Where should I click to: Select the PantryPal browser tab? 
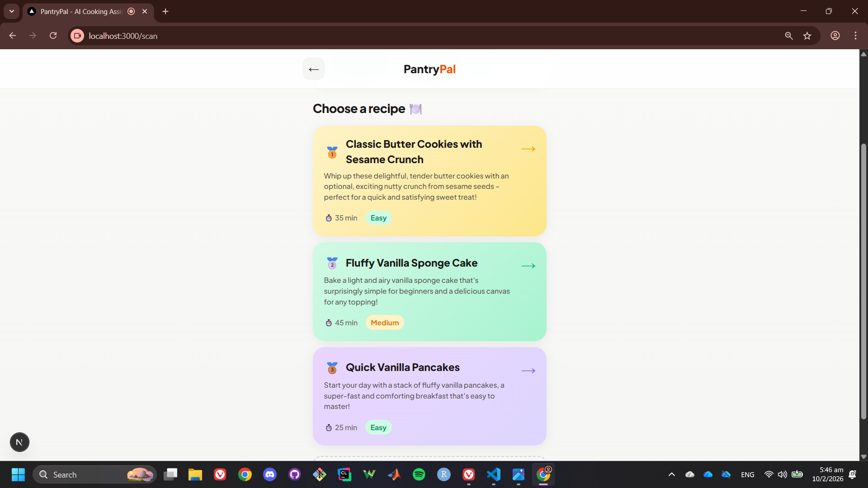click(x=81, y=12)
